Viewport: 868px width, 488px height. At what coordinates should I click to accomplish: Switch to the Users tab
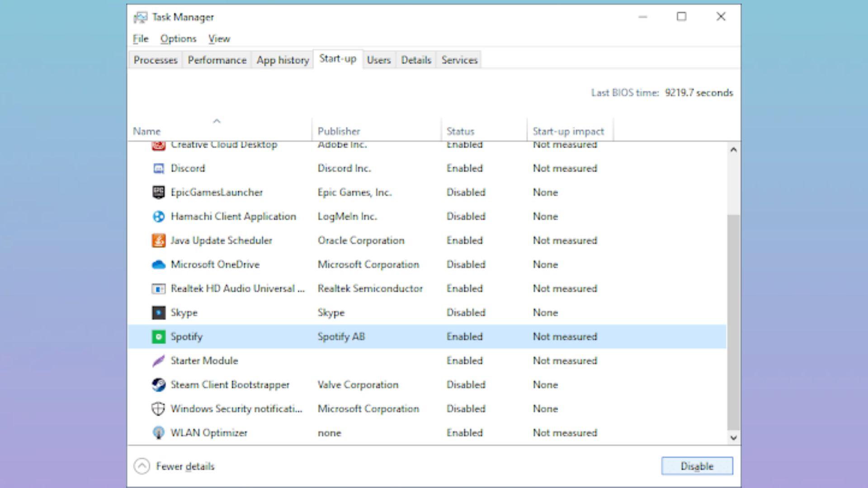coord(379,60)
